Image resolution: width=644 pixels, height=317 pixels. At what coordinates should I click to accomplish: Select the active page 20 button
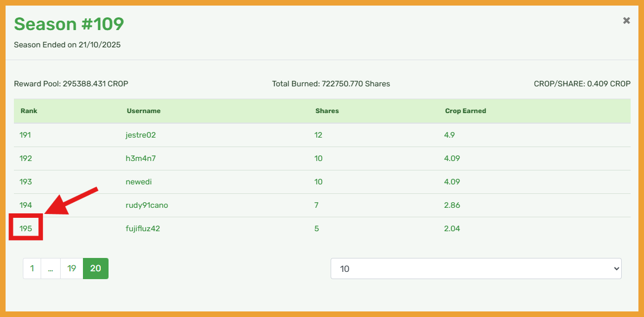pyautogui.click(x=96, y=269)
